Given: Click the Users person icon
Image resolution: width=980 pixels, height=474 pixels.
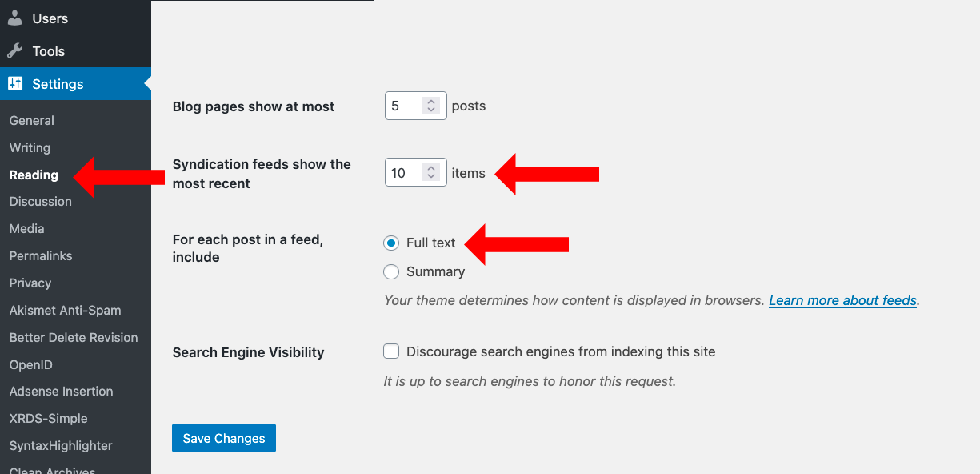Looking at the screenshot, I should click(x=15, y=18).
